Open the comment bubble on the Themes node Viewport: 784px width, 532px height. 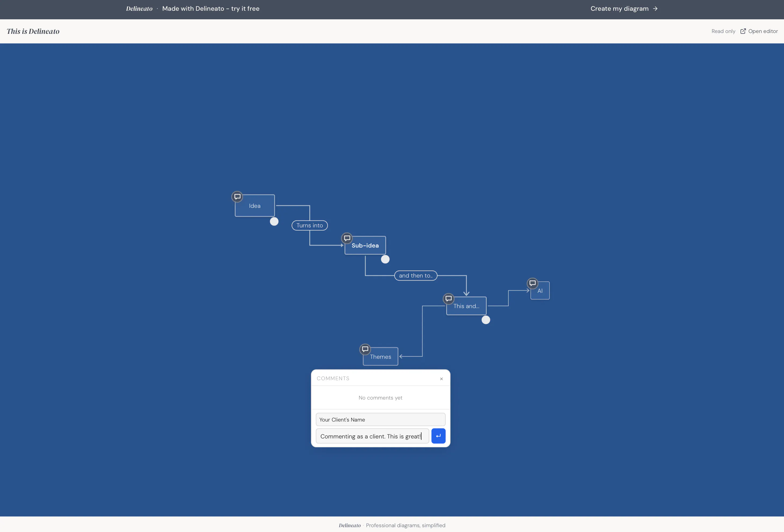pyautogui.click(x=365, y=349)
